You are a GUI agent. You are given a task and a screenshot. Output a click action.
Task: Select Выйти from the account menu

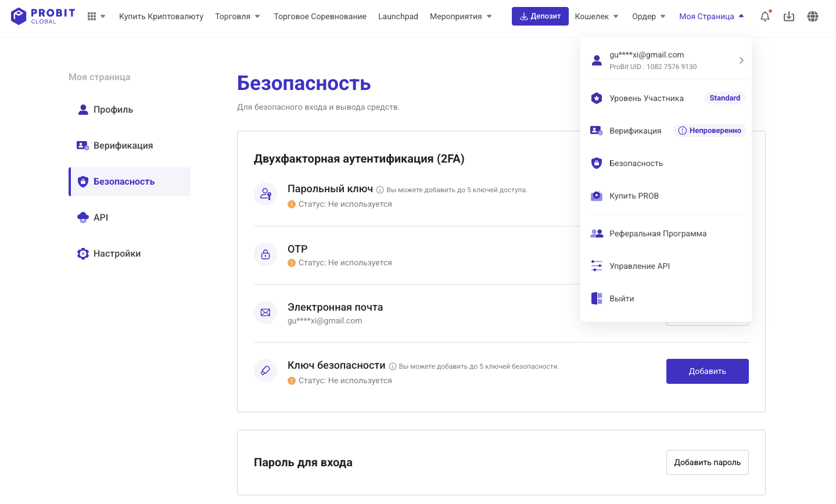click(622, 298)
